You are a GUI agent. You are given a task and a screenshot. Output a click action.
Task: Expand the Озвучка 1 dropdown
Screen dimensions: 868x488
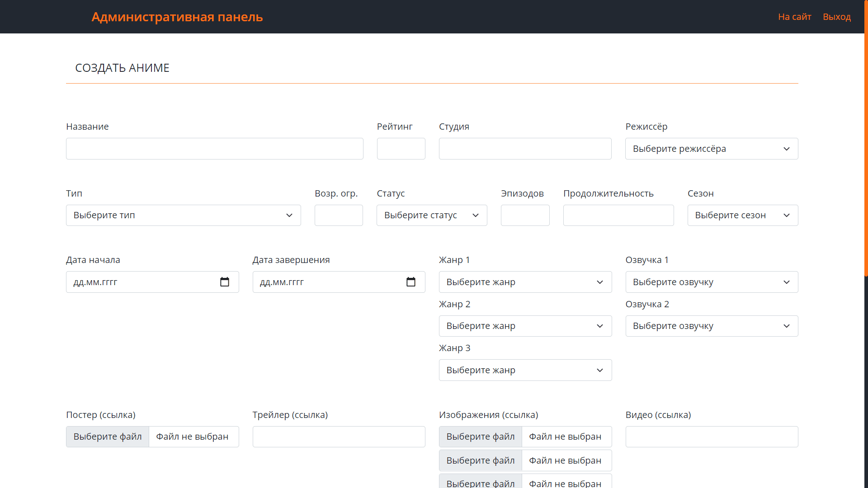click(x=711, y=282)
